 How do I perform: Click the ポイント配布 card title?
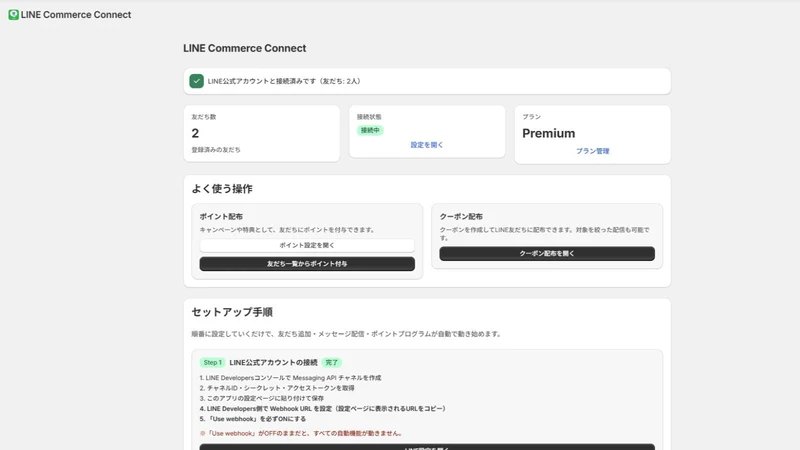point(221,216)
